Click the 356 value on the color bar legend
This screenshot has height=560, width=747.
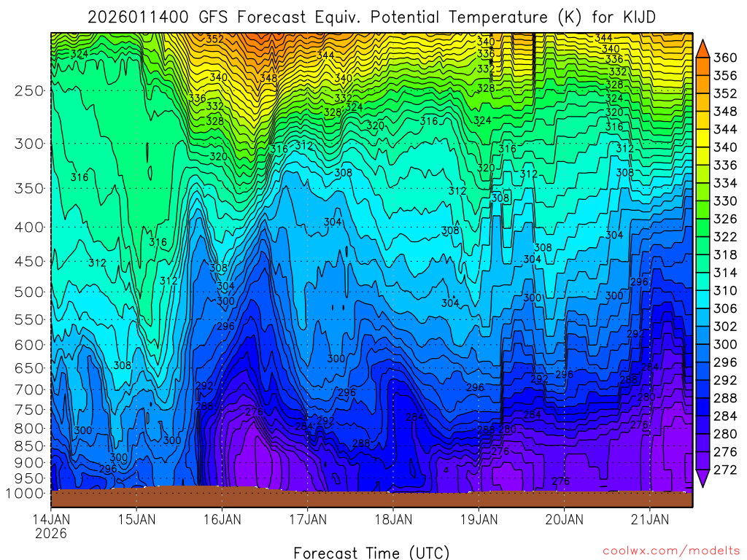(x=725, y=76)
